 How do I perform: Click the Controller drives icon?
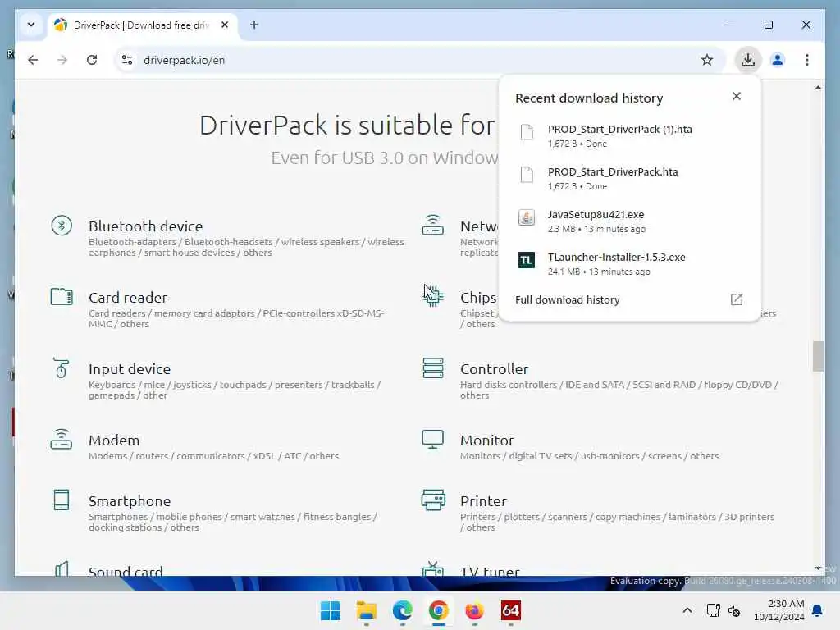[433, 368]
